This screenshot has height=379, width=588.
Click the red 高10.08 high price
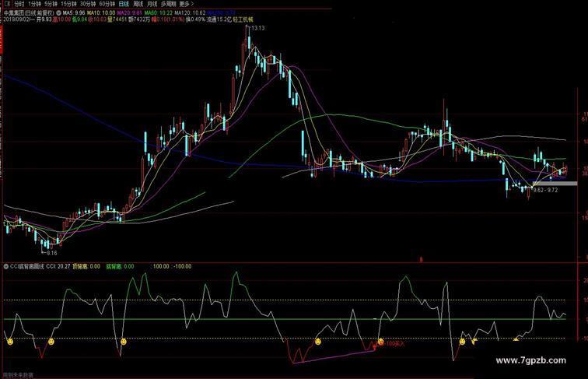click(61, 19)
